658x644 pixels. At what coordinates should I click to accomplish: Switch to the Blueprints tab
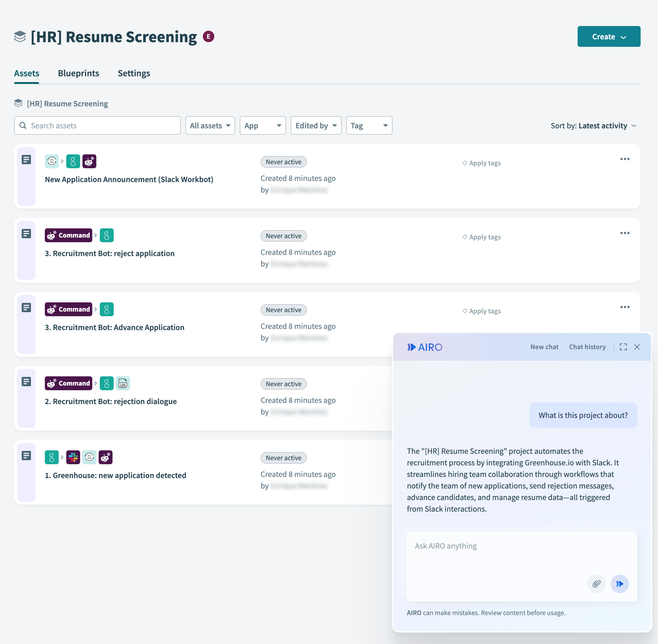coord(79,73)
